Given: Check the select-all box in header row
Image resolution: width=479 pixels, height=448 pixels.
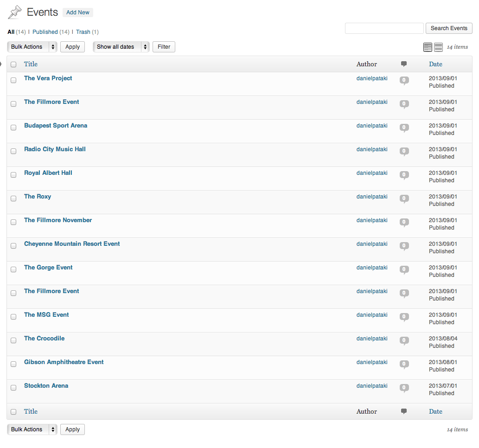Looking at the screenshot, I should (x=13, y=64).
